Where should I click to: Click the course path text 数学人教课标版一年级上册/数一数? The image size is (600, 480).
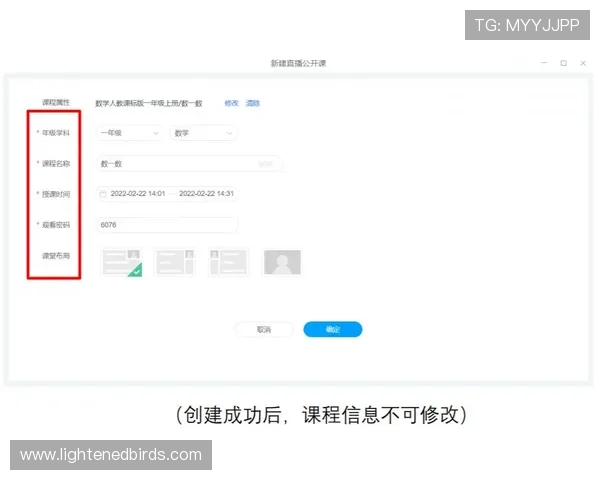pyautogui.click(x=148, y=103)
